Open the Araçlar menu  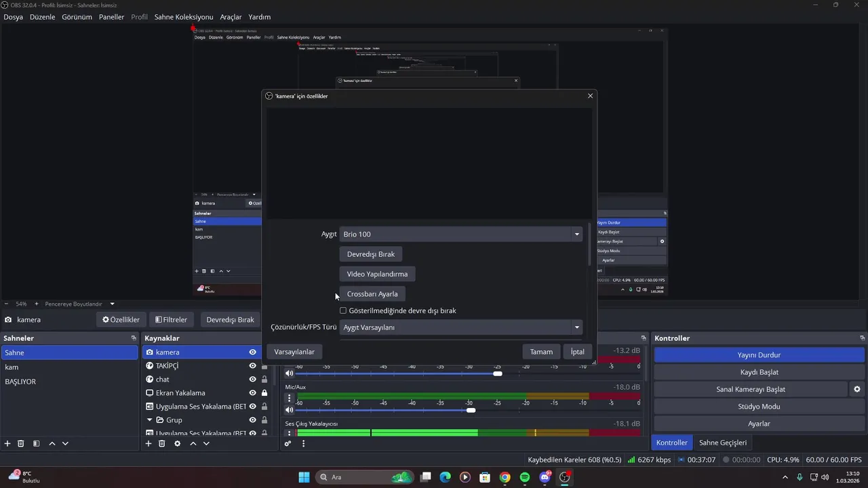(x=231, y=17)
